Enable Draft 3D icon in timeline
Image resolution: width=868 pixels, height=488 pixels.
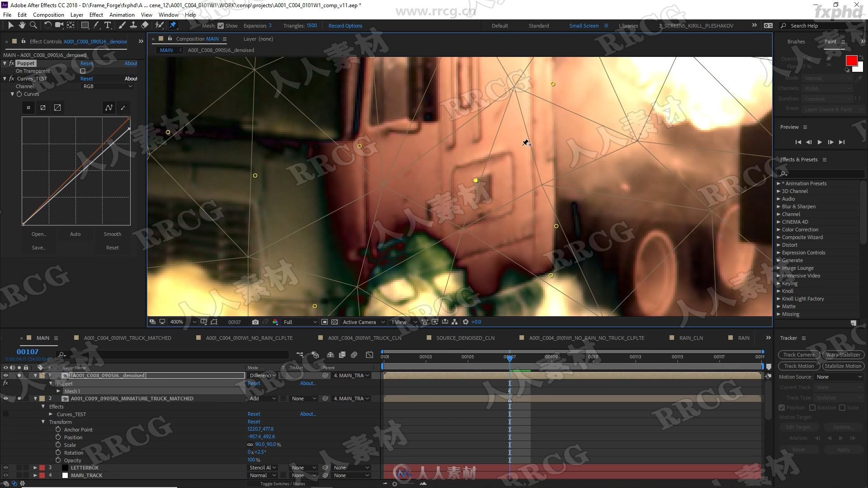(x=316, y=355)
